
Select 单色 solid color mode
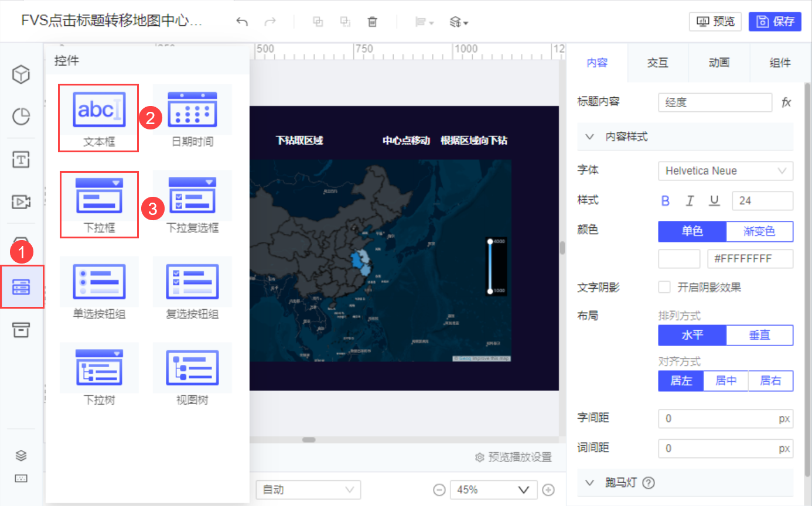[x=692, y=231]
